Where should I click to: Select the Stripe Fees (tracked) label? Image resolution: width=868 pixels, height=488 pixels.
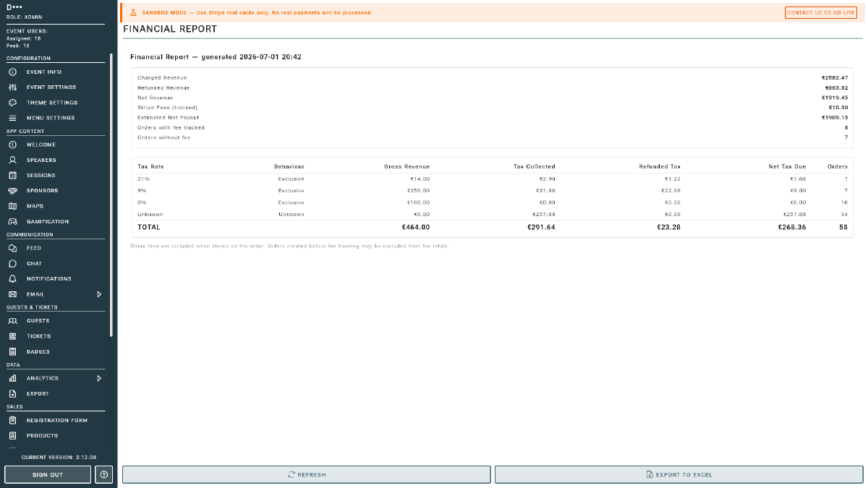tap(167, 108)
